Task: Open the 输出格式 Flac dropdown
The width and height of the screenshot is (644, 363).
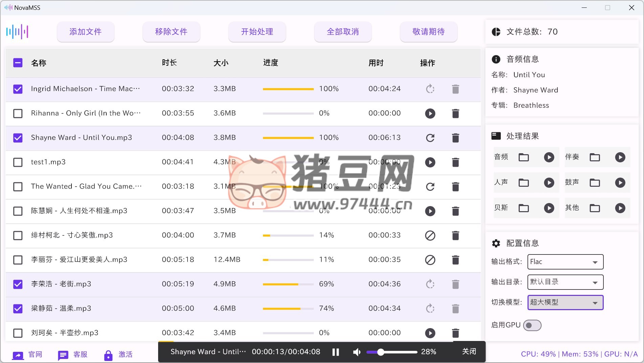Action: [x=565, y=262]
